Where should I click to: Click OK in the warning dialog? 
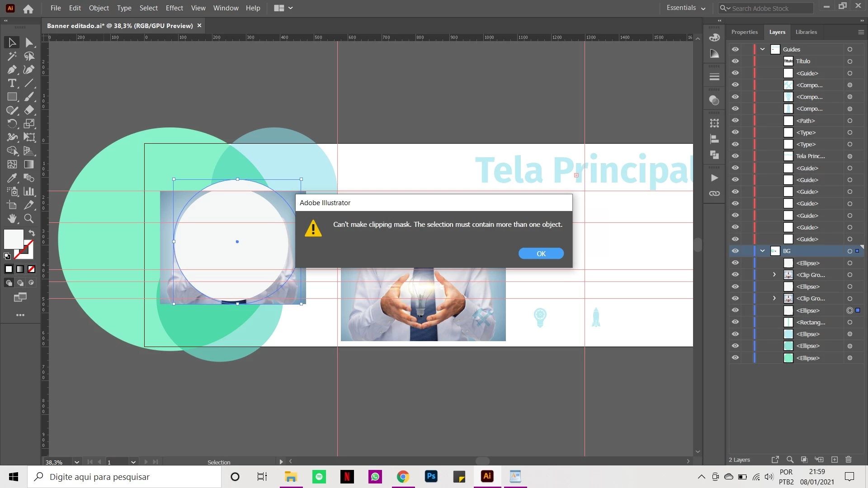point(541,253)
